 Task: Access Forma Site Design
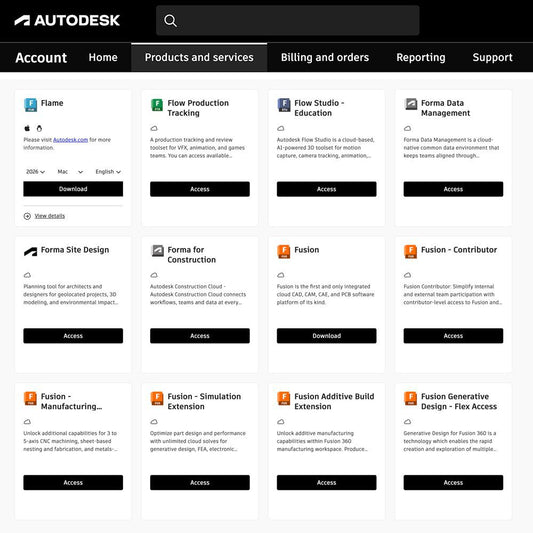click(73, 336)
